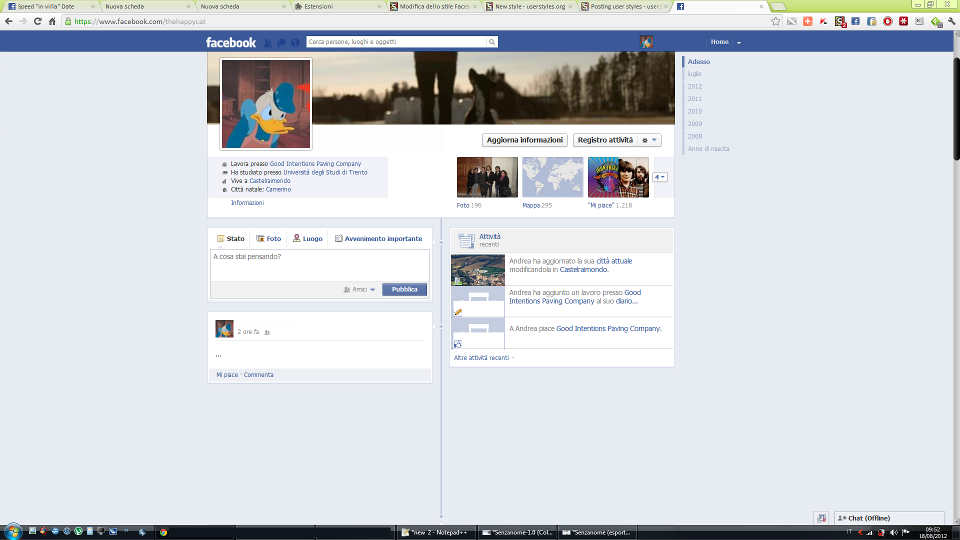Reload the page with the refresh button
The height and width of the screenshot is (540, 960).
[x=37, y=21]
